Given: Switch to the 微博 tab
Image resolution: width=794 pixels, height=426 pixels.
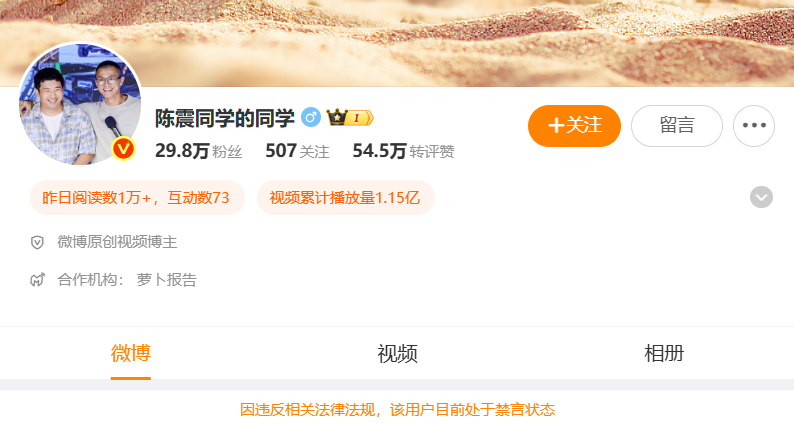Looking at the screenshot, I should click(131, 353).
